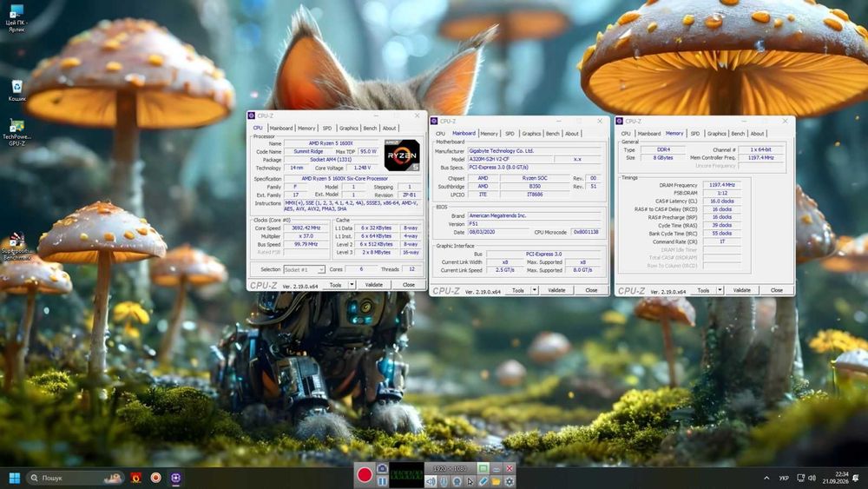Click Close in the Mainboard window
868x489 pixels.
591,290
